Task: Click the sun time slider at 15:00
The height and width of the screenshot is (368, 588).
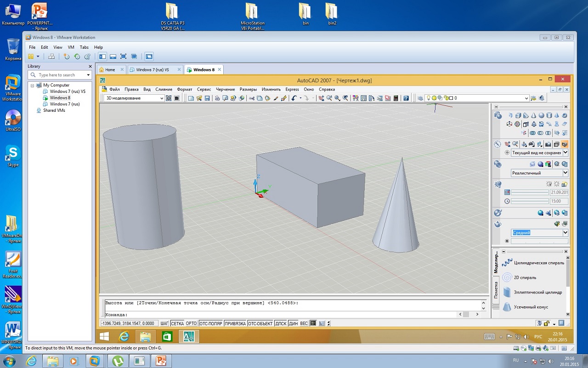Action: coord(530,201)
